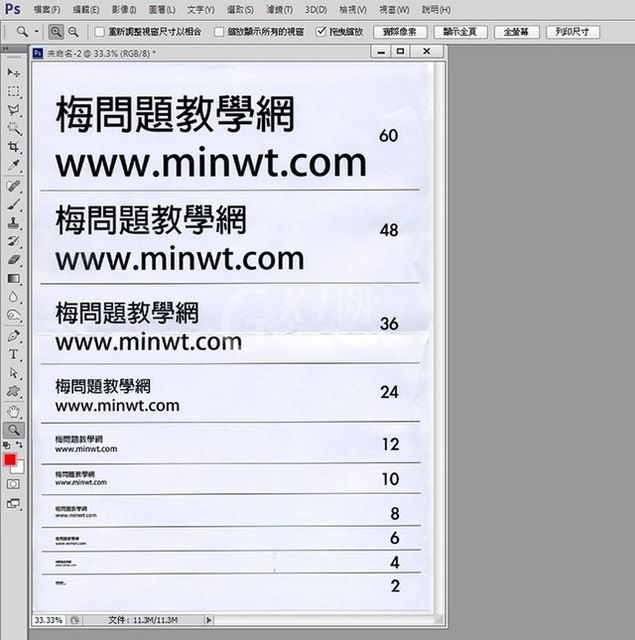Select the Zoom tool in toolbox
Viewport: 635px width, 640px height.
pyautogui.click(x=13, y=430)
